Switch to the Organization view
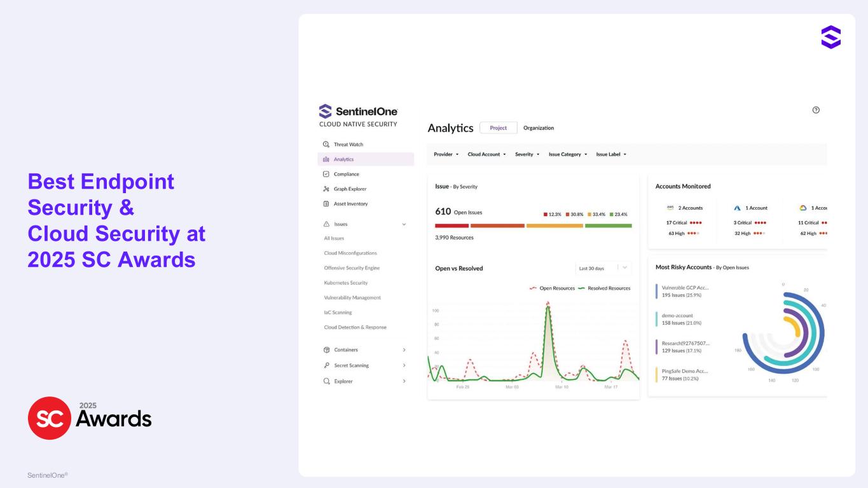The image size is (868, 488). (x=539, y=128)
